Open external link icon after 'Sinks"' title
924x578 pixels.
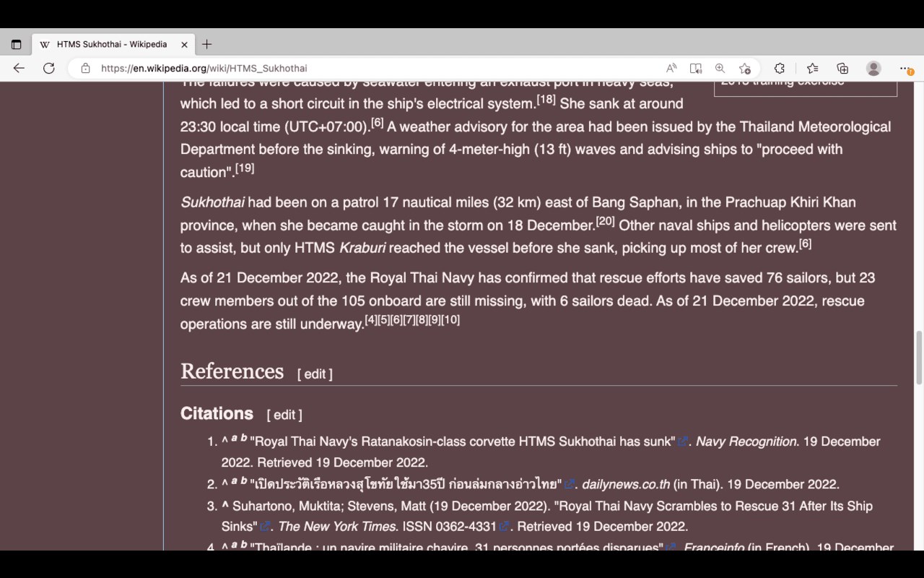(265, 527)
